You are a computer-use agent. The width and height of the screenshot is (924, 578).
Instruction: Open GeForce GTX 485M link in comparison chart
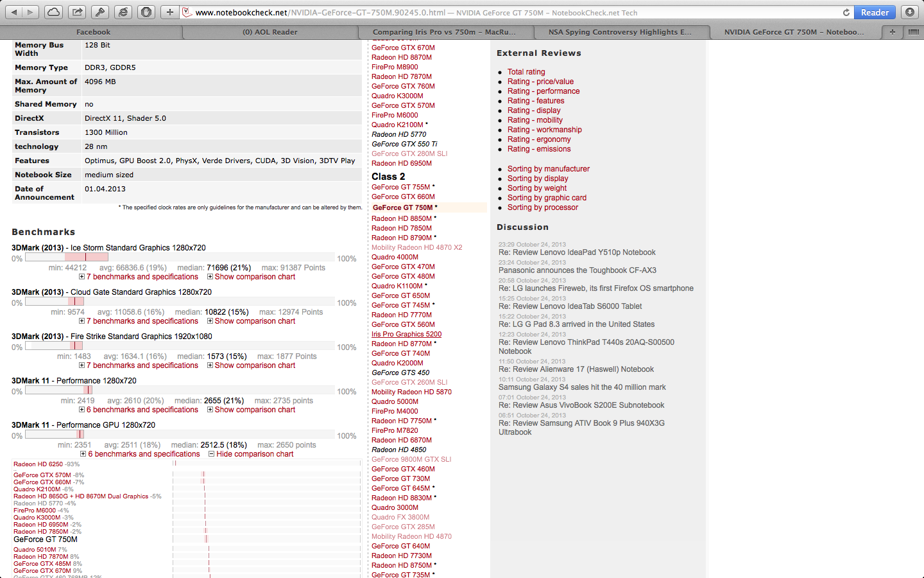42,564
